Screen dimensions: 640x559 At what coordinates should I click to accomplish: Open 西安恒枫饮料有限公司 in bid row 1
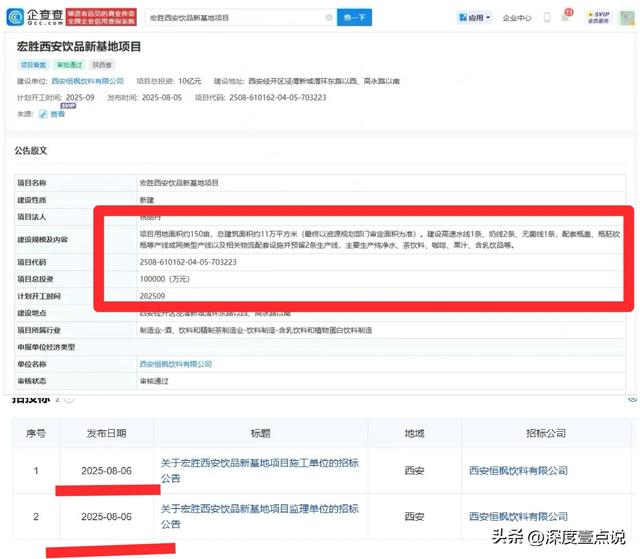pos(518,470)
